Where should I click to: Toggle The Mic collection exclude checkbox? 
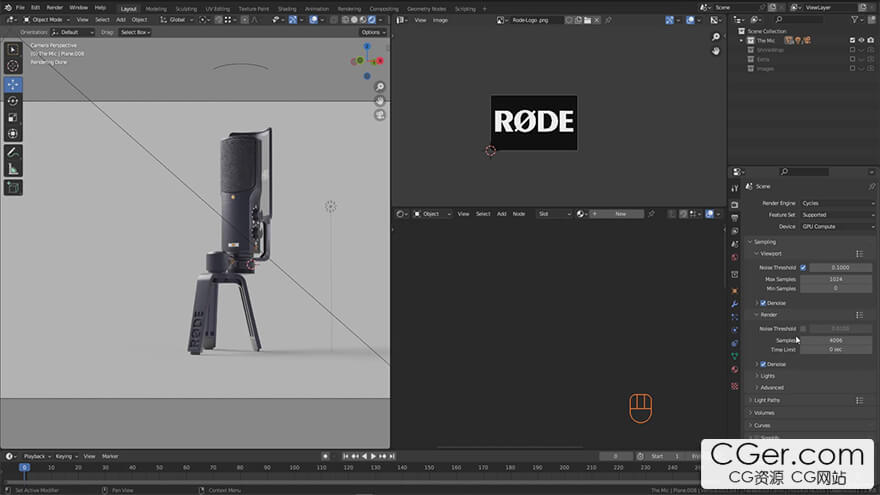tap(852, 40)
